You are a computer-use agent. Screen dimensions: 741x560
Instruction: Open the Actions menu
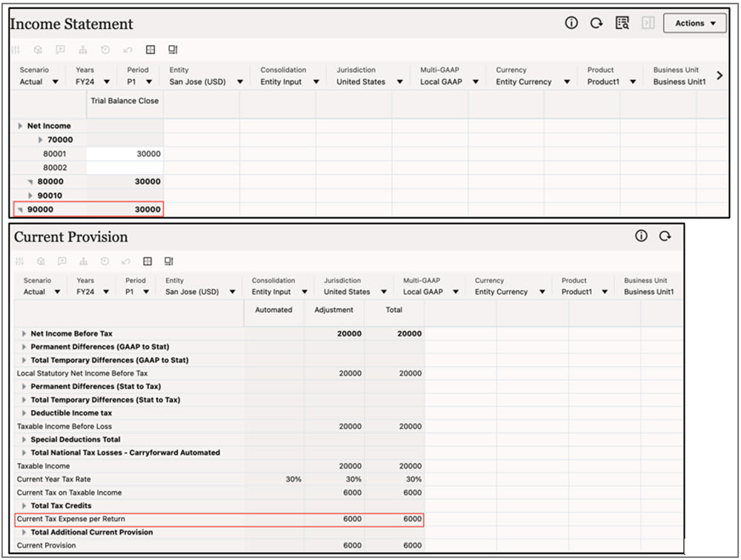(x=694, y=23)
